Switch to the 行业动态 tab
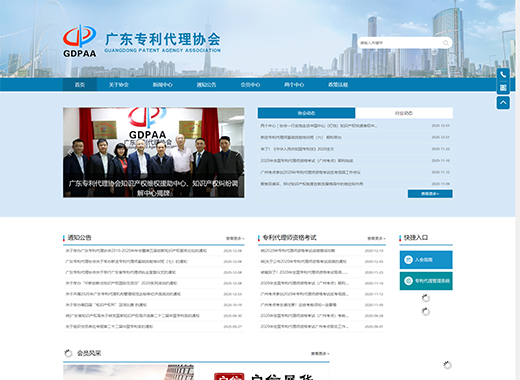 pos(404,113)
